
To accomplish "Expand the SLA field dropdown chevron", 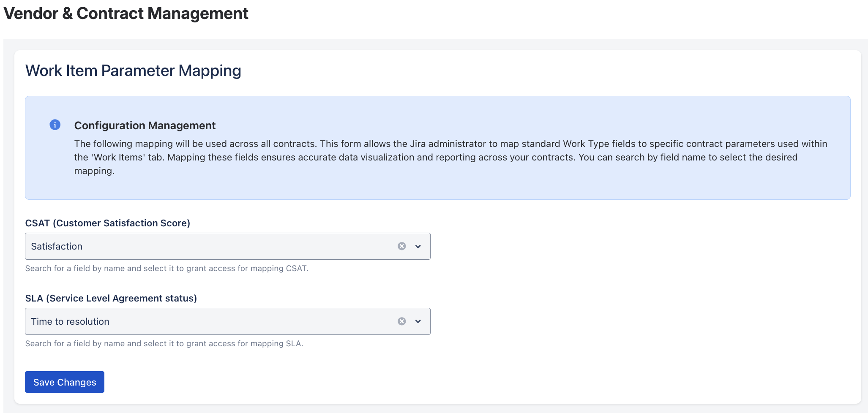I will click(418, 321).
